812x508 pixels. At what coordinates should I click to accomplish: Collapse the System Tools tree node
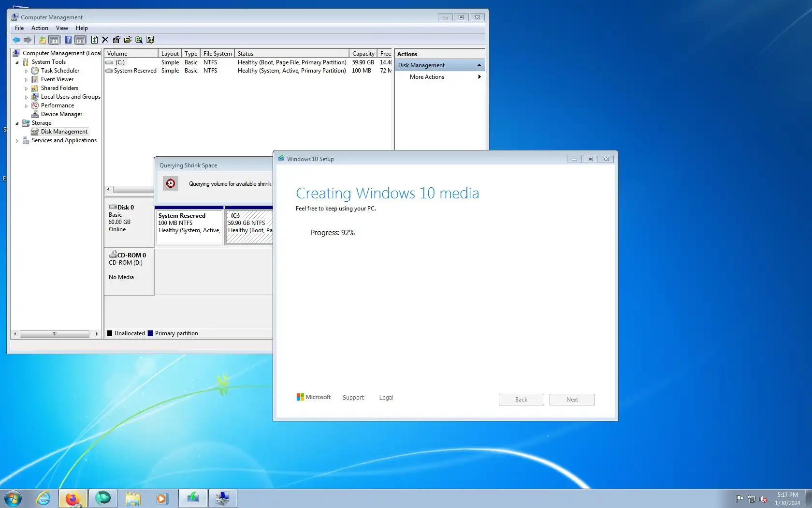(x=17, y=62)
